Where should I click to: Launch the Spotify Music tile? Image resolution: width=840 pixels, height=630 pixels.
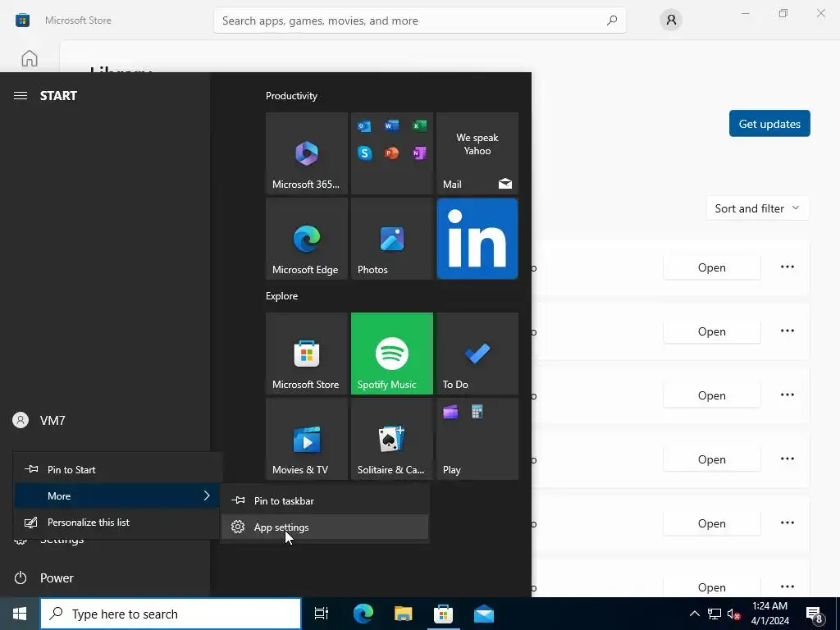(x=391, y=354)
